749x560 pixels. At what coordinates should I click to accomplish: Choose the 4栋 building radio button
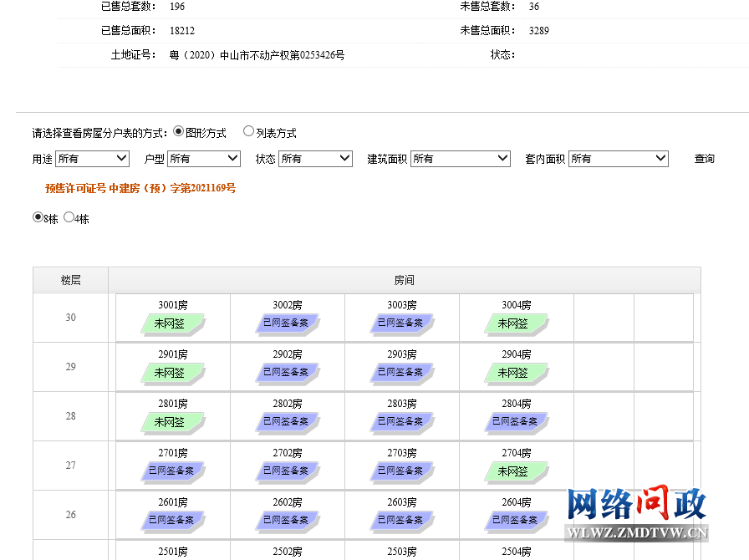click(69, 217)
